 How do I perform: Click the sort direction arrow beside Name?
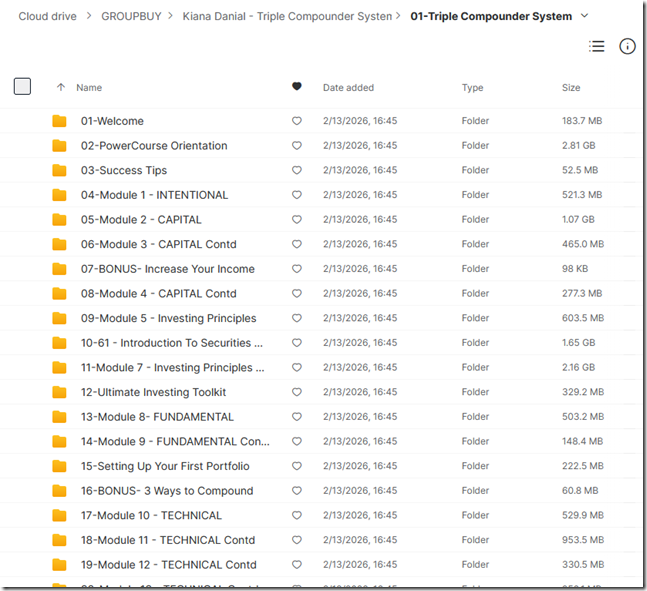[x=61, y=88]
